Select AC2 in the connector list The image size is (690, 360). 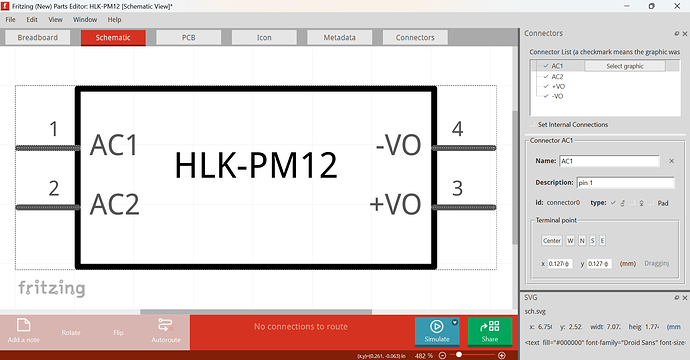click(x=557, y=77)
